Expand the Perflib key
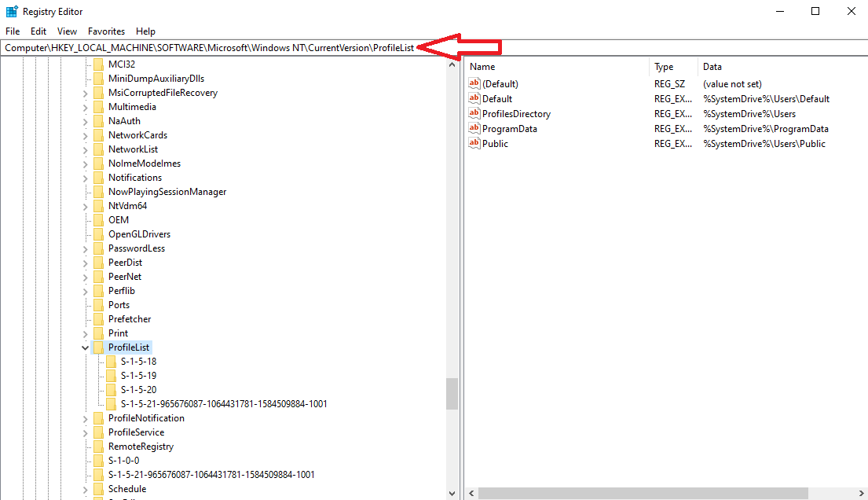The height and width of the screenshot is (500, 868). tap(86, 291)
